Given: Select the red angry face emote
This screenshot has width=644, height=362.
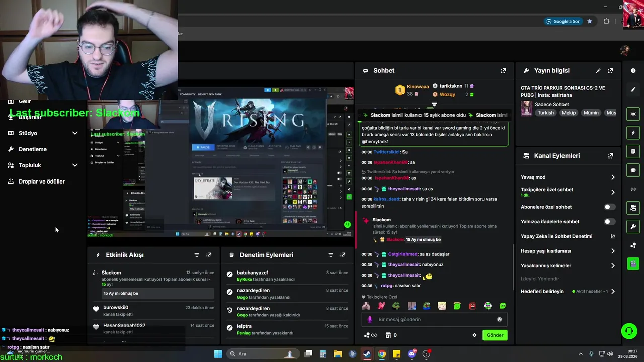Looking at the screenshot, I should pos(472,306).
